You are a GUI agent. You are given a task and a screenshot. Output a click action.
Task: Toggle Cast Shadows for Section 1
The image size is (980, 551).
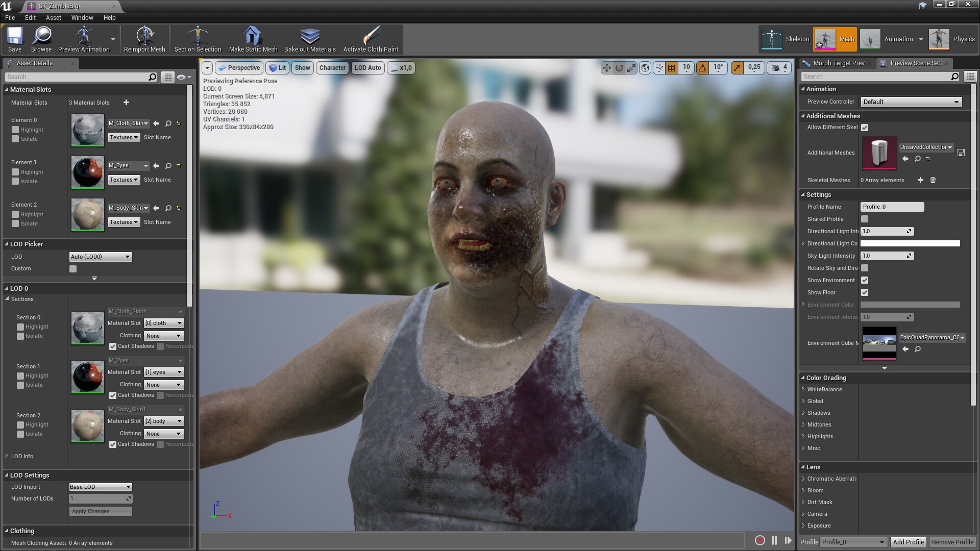point(113,395)
